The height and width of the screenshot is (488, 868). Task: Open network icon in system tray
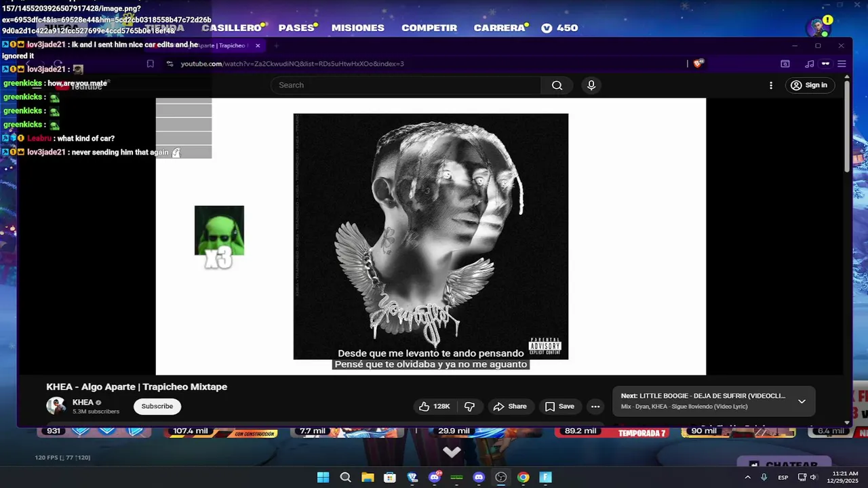(802, 477)
